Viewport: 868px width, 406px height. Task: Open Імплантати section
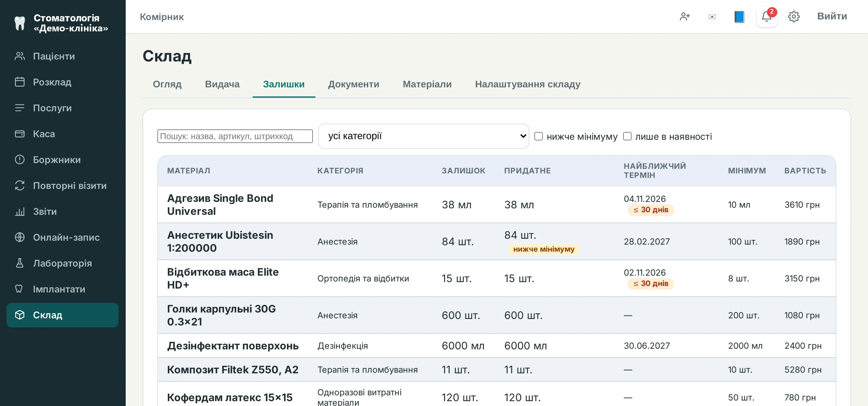tap(62, 290)
